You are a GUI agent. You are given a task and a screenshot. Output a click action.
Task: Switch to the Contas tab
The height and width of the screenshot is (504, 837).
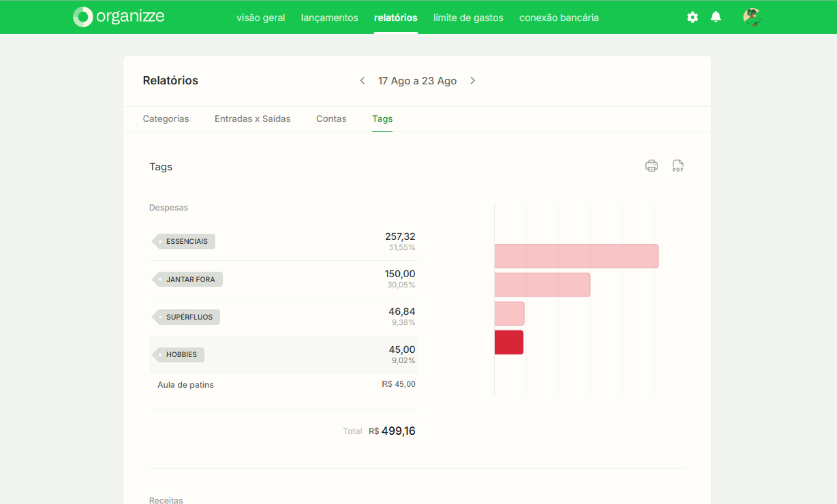click(331, 119)
